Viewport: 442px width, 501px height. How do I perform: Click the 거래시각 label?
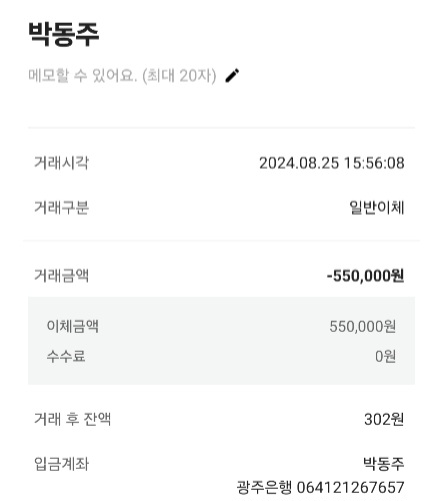point(62,163)
